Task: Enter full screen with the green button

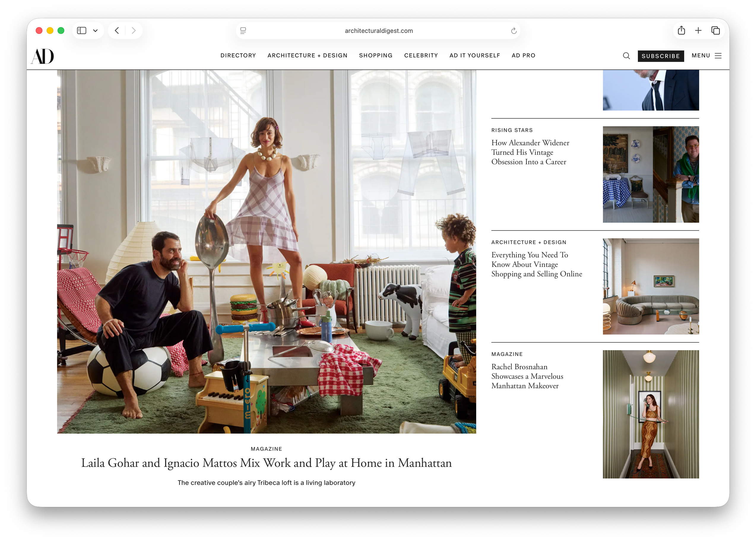Action: (x=61, y=30)
